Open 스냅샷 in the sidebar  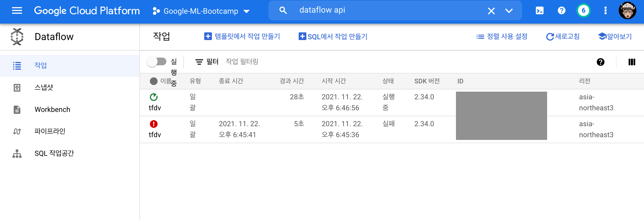coord(70,88)
